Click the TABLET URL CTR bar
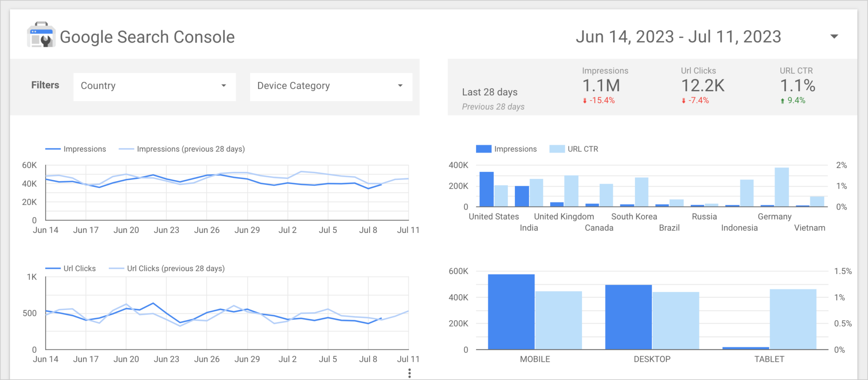 (x=793, y=319)
